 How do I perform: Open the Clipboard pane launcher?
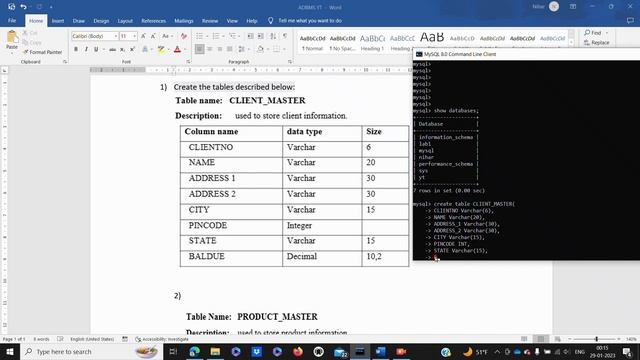click(65, 62)
